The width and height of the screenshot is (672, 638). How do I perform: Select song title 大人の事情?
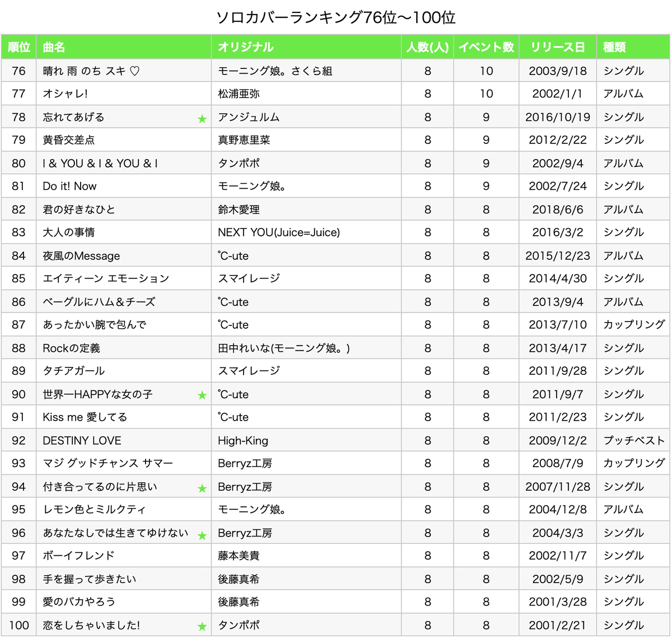point(68,232)
